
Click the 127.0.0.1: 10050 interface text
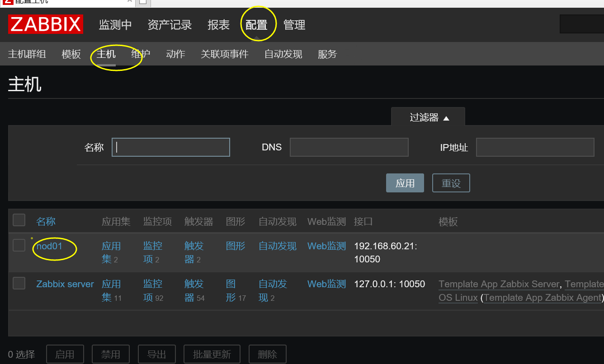pyautogui.click(x=389, y=284)
